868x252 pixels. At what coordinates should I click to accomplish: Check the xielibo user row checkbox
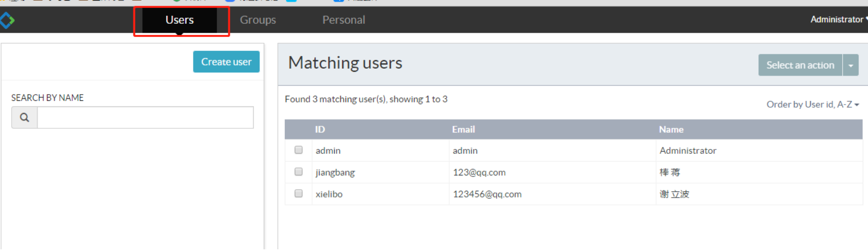pyautogui.click(x=298, y=193)
